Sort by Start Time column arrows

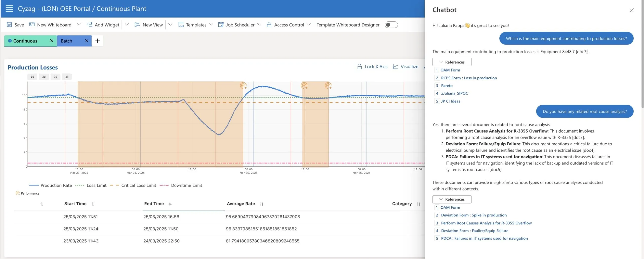[93, 204]
